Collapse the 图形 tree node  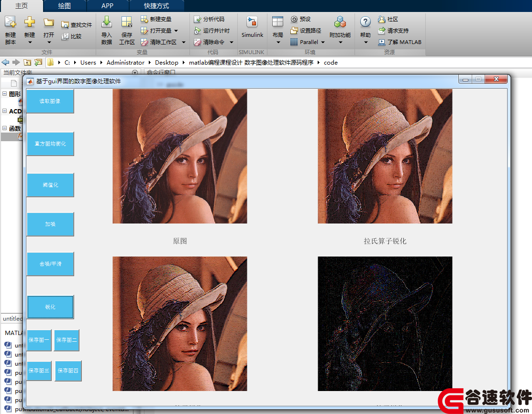pyautogui.click(x=5, y=93)
